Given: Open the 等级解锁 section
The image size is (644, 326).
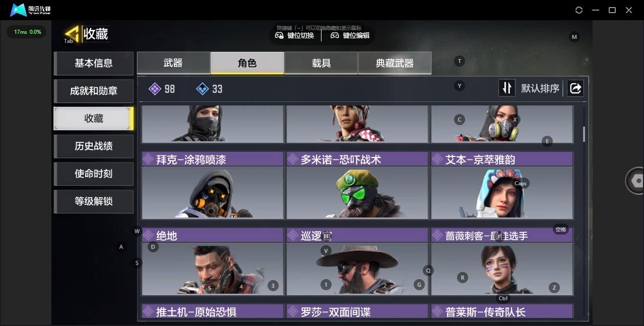Looking at the screenshot, I should point(94,201).
